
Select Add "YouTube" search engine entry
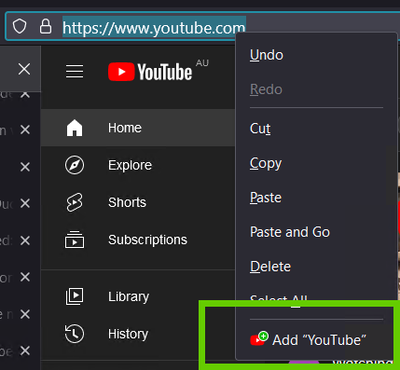click(x=315, y=340)
